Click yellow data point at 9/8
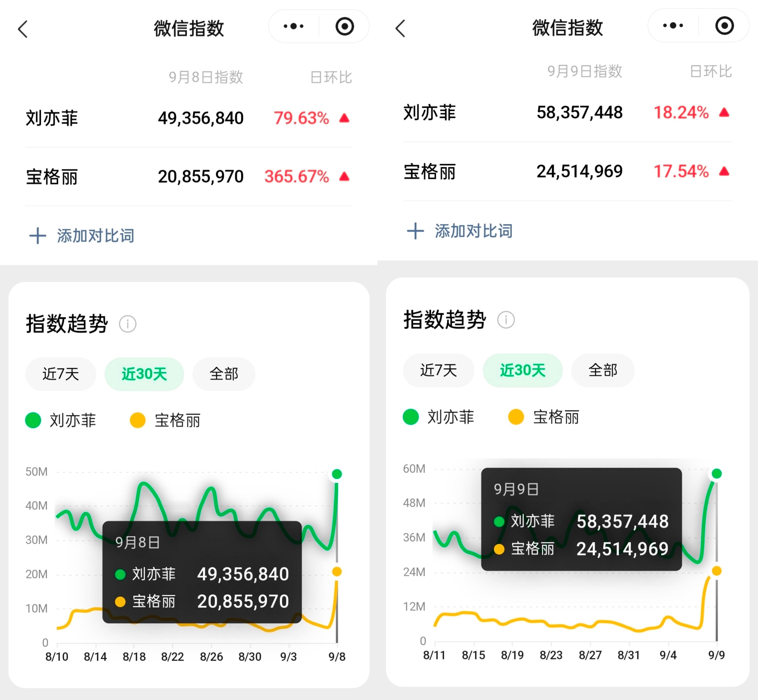 pyautogui.click(x=337, y=572)
